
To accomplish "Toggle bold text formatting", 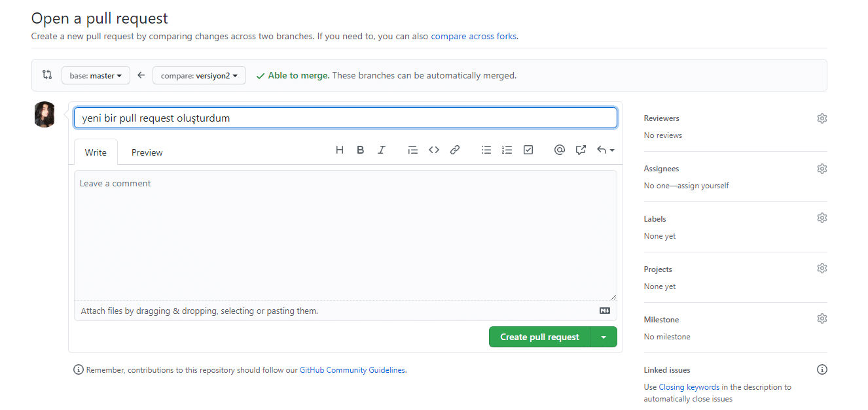I will point(361,150).
